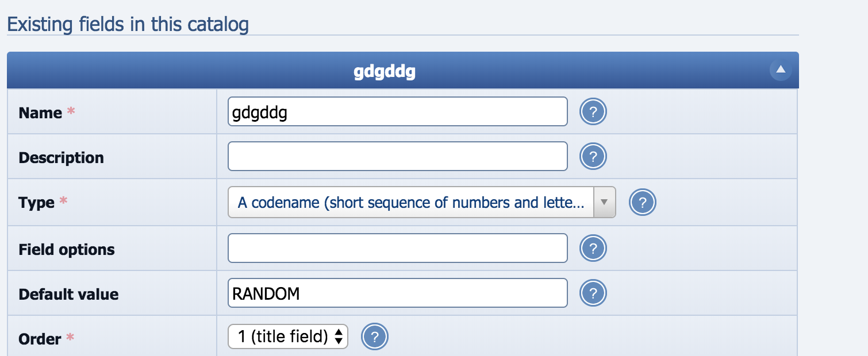The height and width of the screenshot is (356, 868).
Task: Open the Type codename dropdown
Action: point(421,202)
